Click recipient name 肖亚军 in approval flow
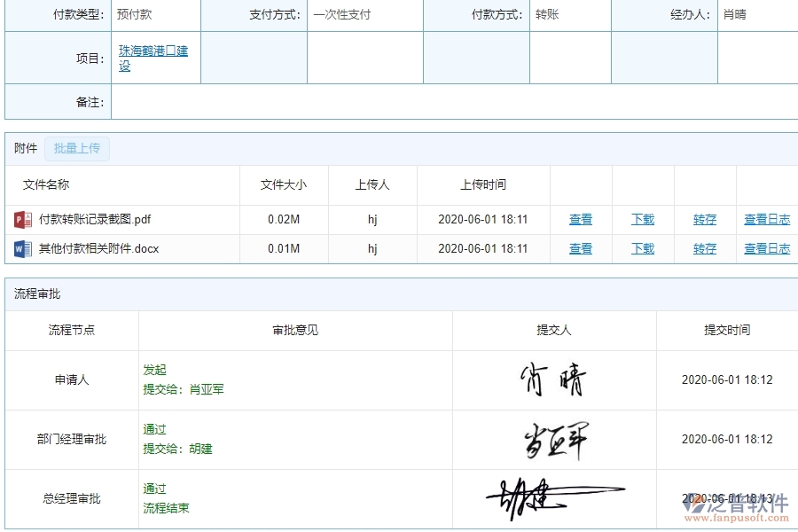The height and width of the screenshot is (532, 798). (x=206, y=387)
